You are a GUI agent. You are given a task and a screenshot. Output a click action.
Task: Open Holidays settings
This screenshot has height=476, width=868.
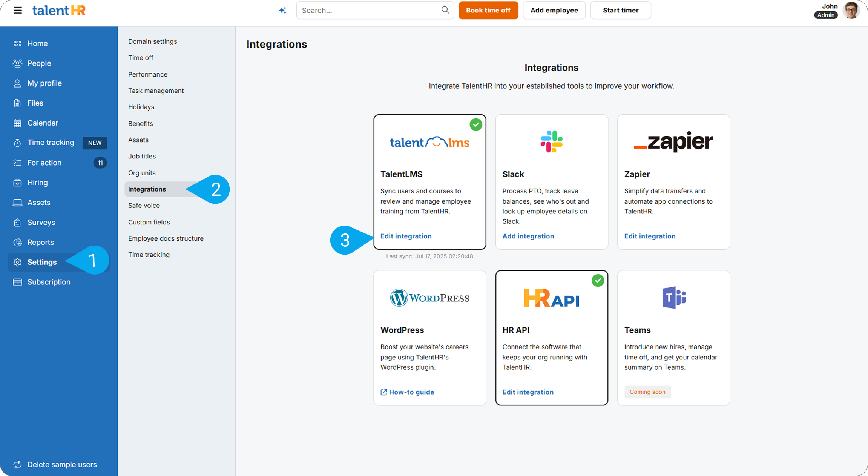tap(141, 107)
